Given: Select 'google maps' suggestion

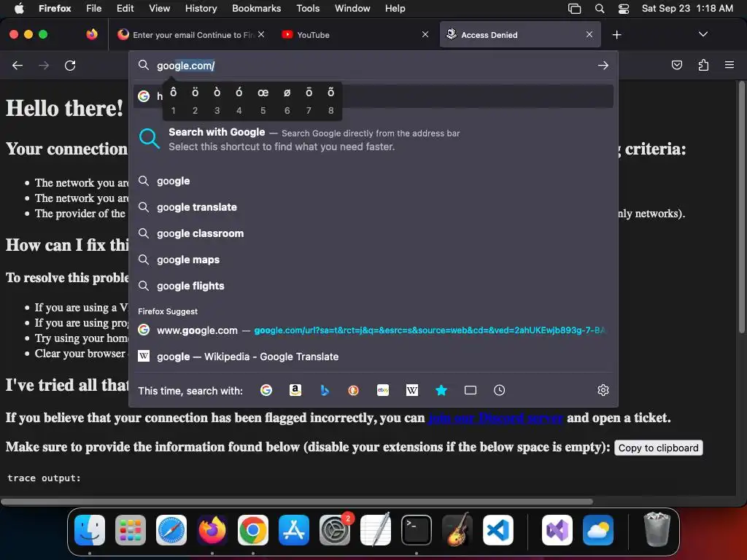Looking at the screenshot, I should (373, 260).
